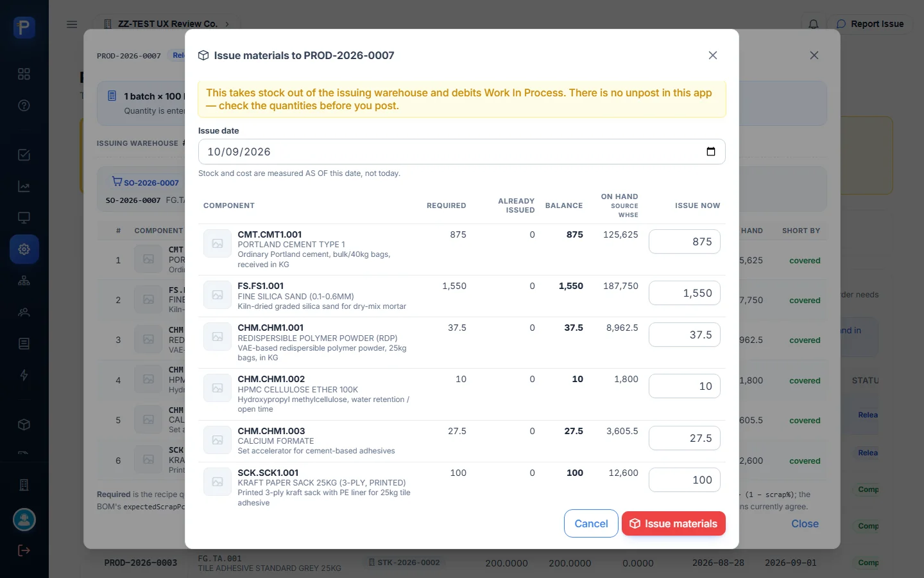Click the "PORTLAND CEMENT TYPE 1" text
924x578 pixels.
pos(291,245)
